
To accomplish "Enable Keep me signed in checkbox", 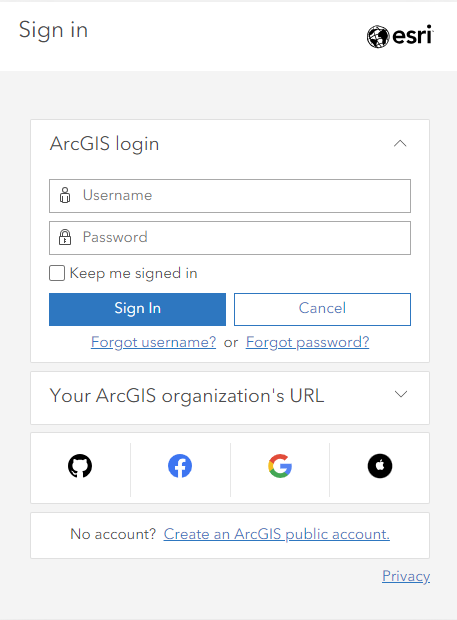I will point(57,273).
